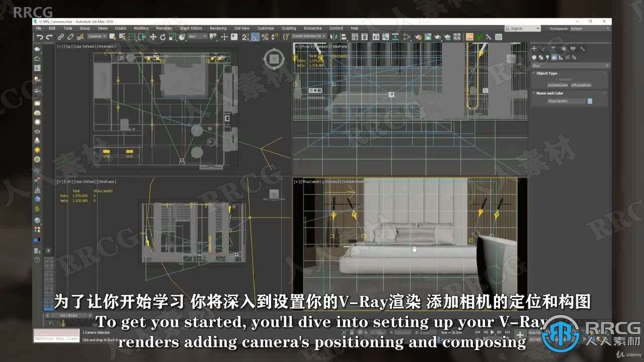Open the Graph Editors menu
The height and width of the screenshot is (362, 644).
pos(191,28)
